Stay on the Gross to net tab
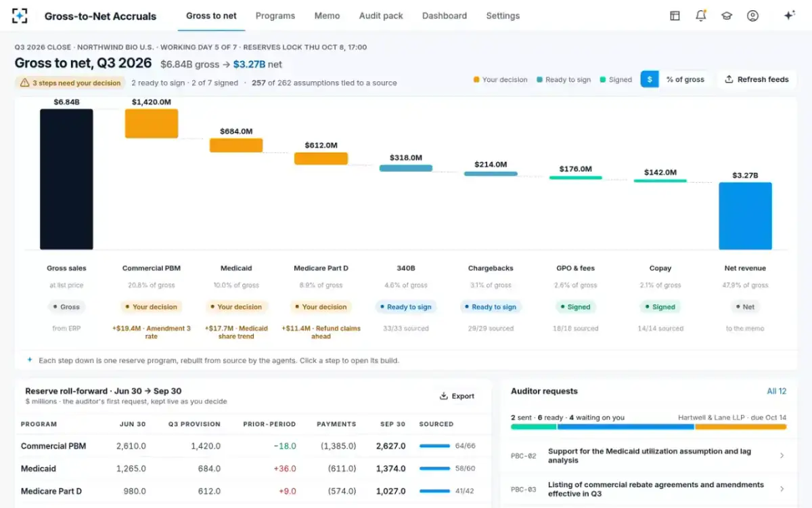812x508 pixels. pyautogui.click(x=211, y=16)
